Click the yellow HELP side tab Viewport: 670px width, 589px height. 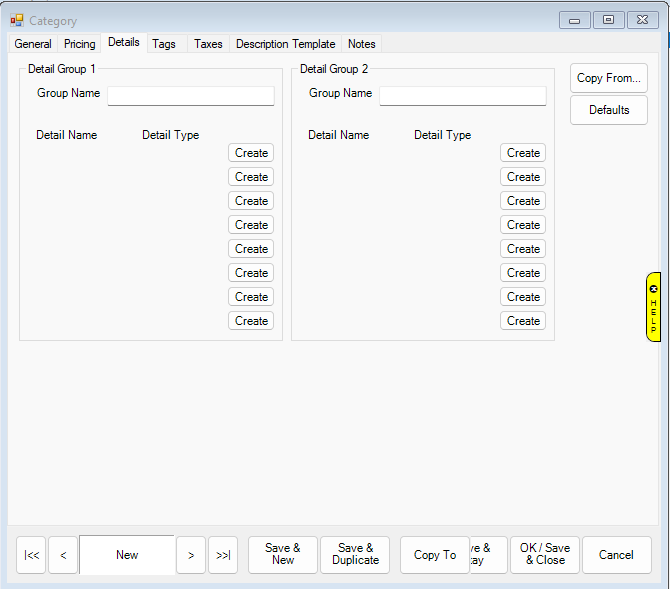pos(653,307)
